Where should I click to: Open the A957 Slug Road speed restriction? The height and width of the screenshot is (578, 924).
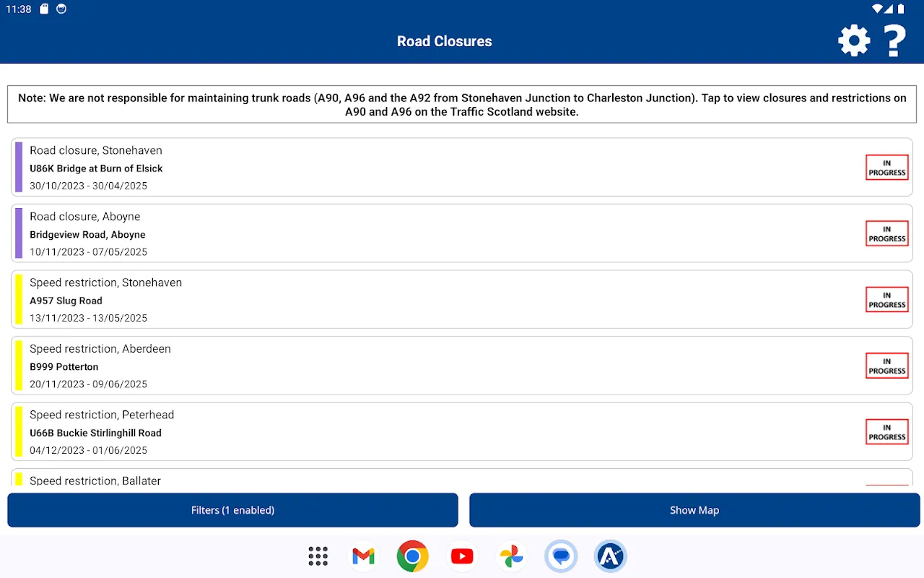point(433,300)
